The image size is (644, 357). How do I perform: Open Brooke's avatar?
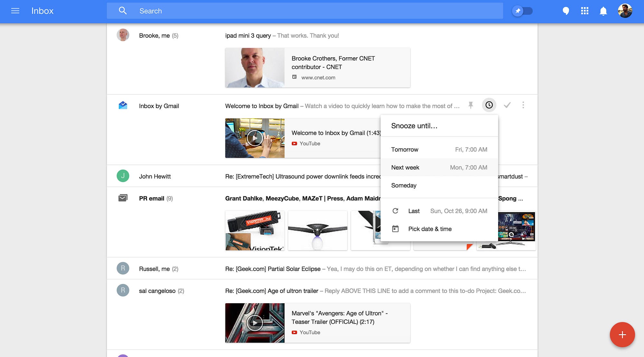[x=123, y=35]
